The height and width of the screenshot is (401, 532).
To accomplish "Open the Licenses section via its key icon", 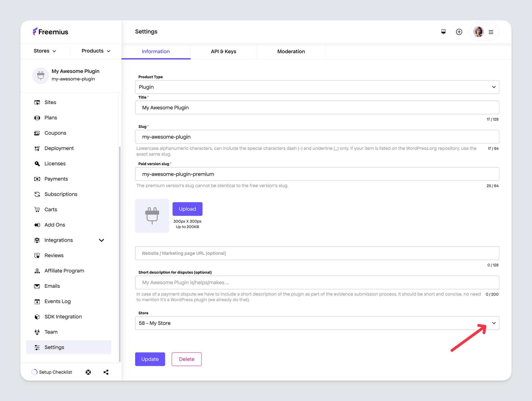I will pos(37,163).
